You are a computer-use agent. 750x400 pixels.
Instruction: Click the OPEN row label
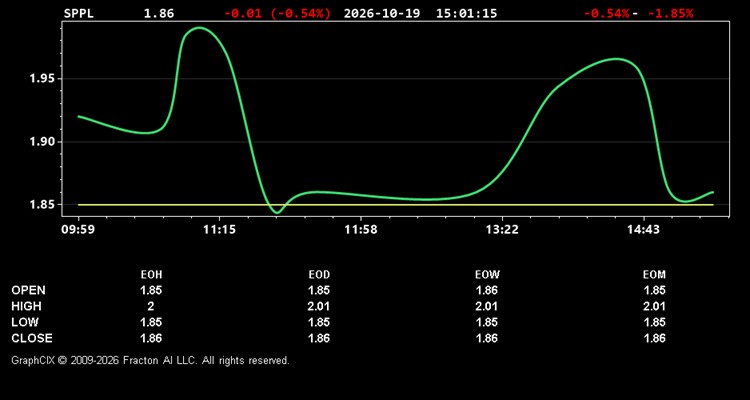click(x=29, y=290)
